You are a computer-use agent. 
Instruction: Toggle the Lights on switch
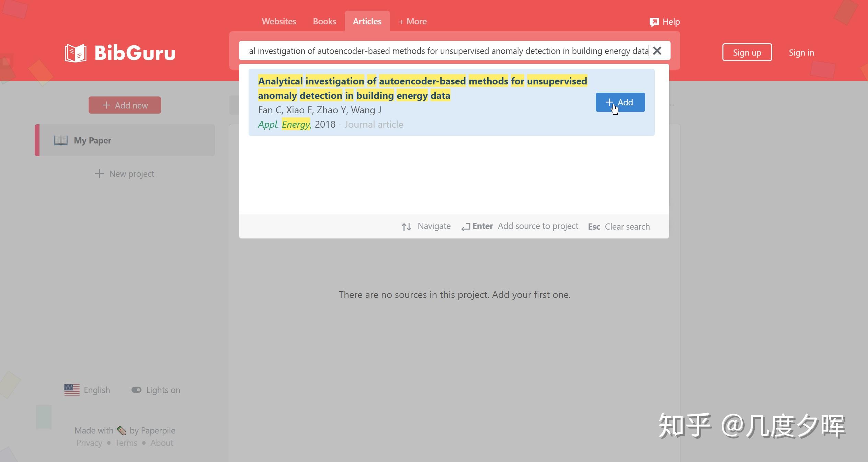[136, 390]
